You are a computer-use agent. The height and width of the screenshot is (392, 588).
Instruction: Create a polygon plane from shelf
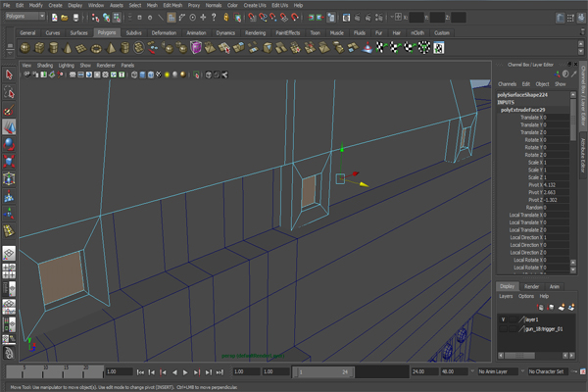(x=81, y=48)
